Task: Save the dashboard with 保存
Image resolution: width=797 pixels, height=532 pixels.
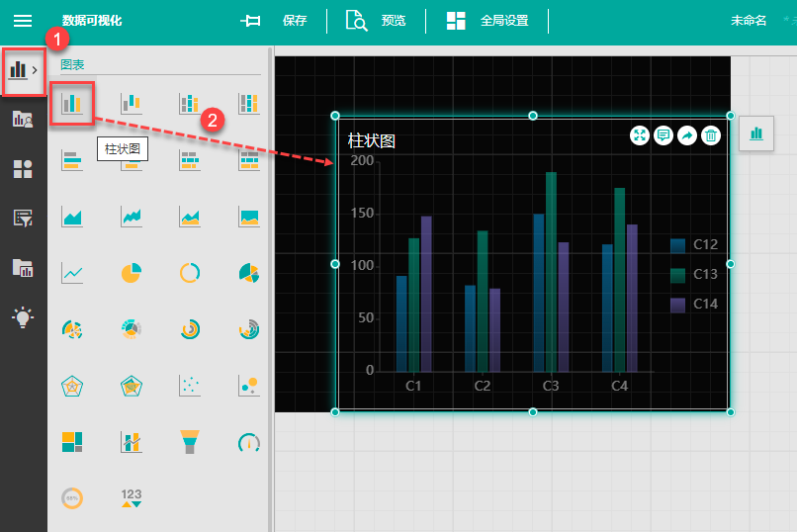Action: [x=295, y=21]
